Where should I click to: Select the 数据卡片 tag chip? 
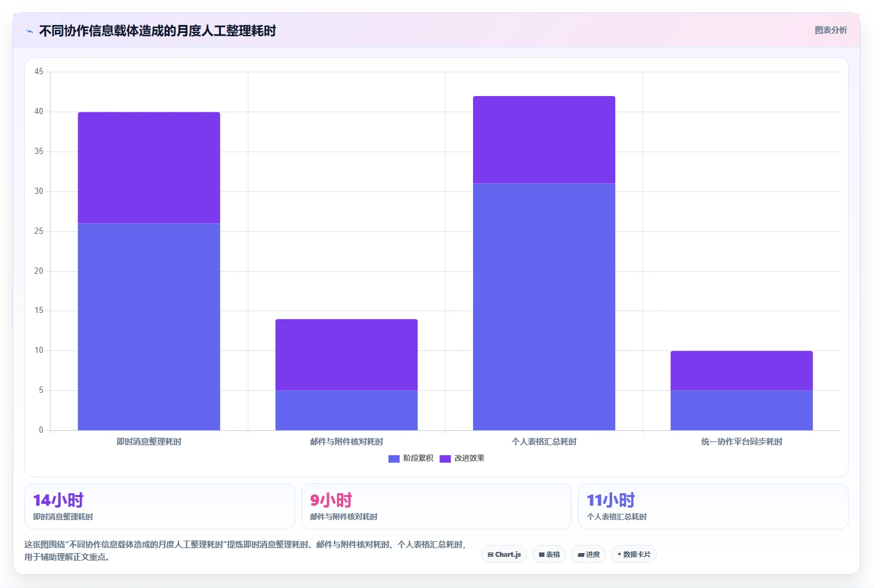click(634, 554)
